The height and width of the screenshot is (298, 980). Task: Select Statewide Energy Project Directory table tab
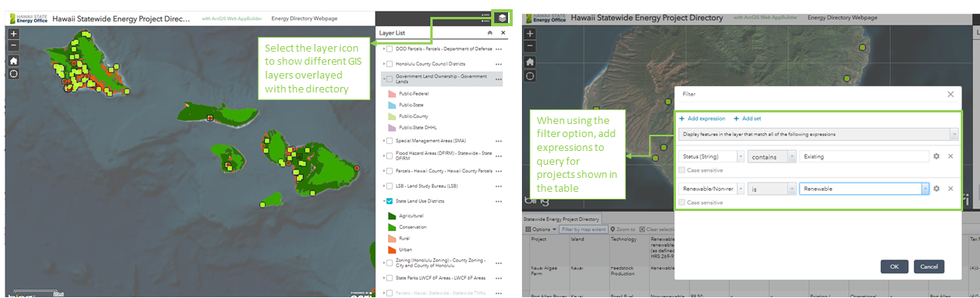click(561, 219)
